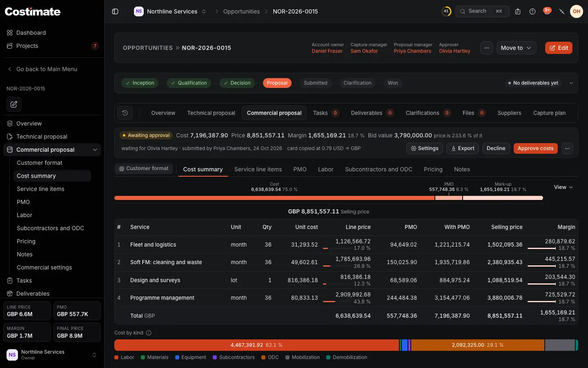Click the Cost by kind info icon

click(149, 333)
